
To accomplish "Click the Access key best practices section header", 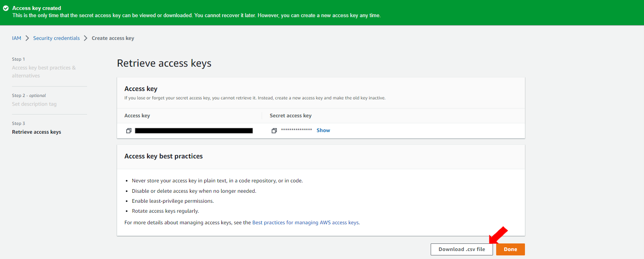I will 163,156.
